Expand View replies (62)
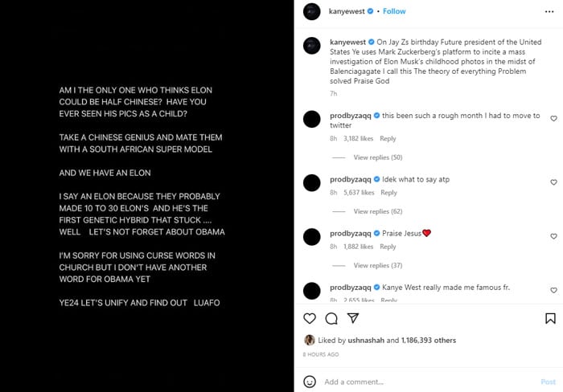The width and height of the screenshot is (563, 392). tap(377, 211)
